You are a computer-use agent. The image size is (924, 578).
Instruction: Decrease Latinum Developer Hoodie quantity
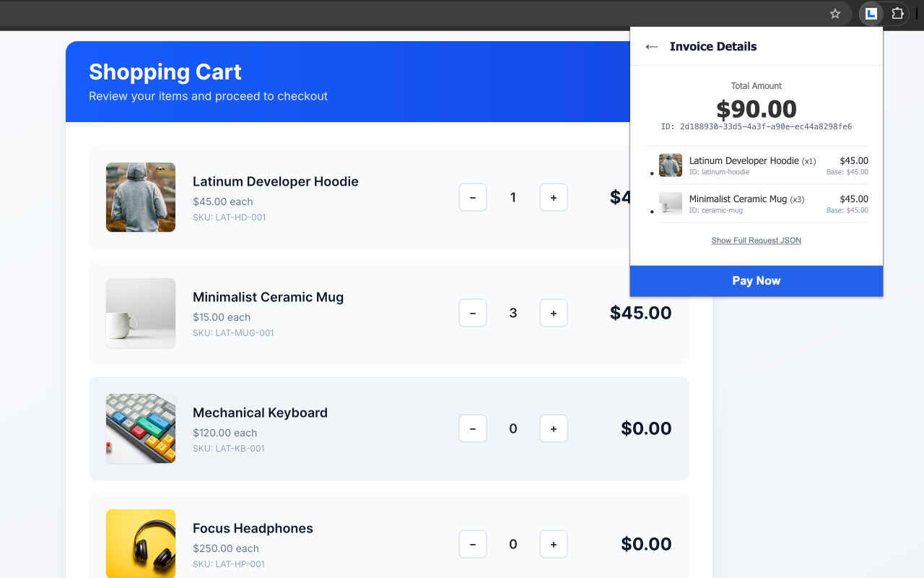473,197
